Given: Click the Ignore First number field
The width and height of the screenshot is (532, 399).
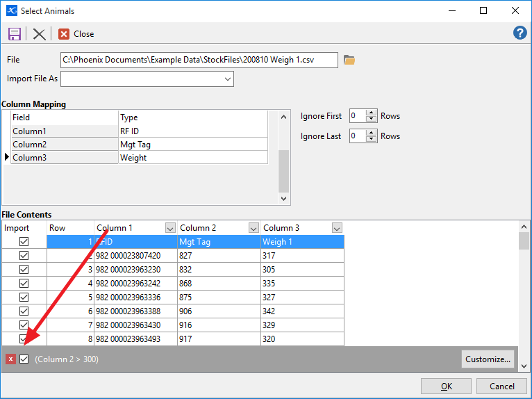Looking at the screenshot, I should [358, 116].
